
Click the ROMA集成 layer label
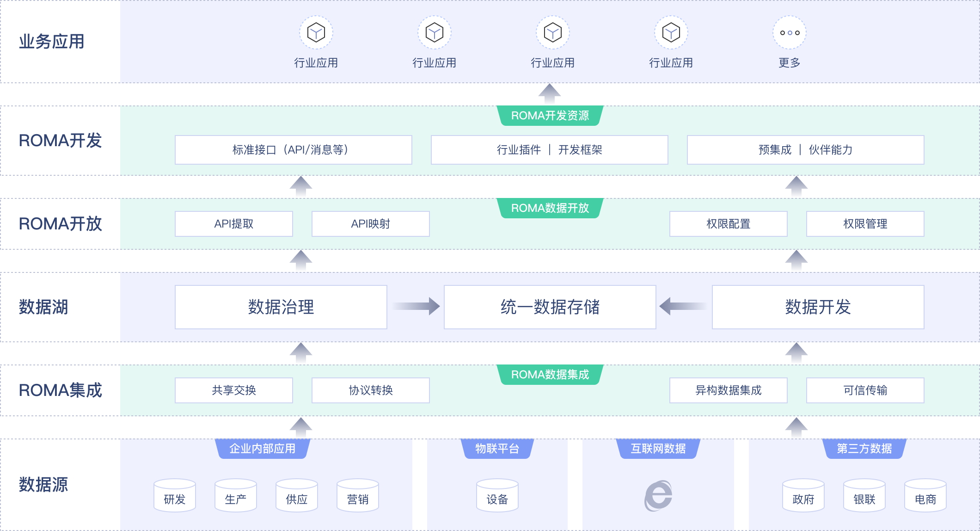(x=60, y=390)
